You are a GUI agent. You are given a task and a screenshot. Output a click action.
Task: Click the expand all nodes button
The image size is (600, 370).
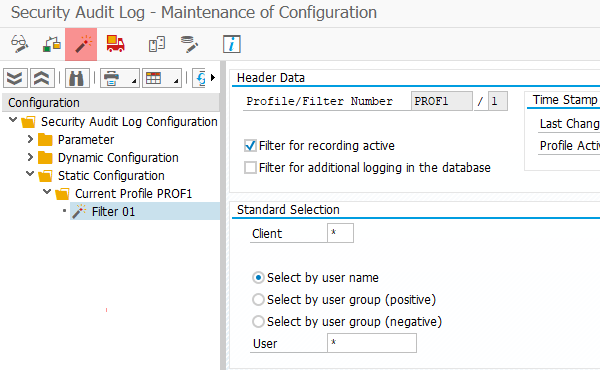coord(15,78)
